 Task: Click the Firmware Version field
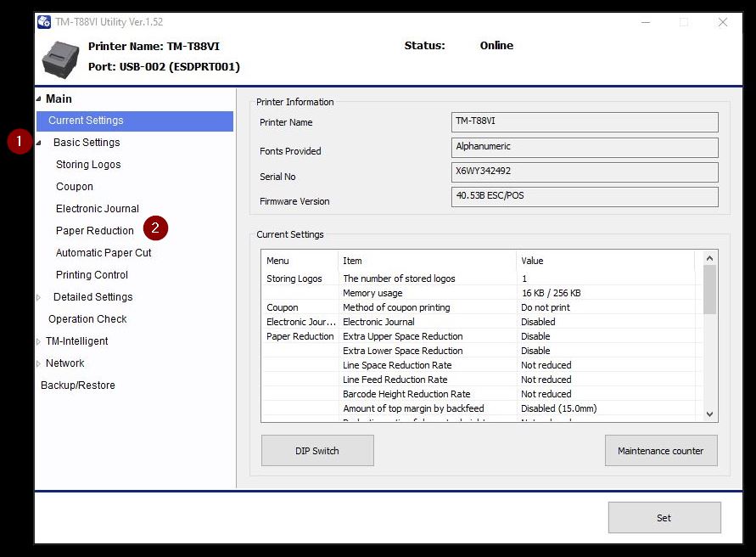(585, 197)
